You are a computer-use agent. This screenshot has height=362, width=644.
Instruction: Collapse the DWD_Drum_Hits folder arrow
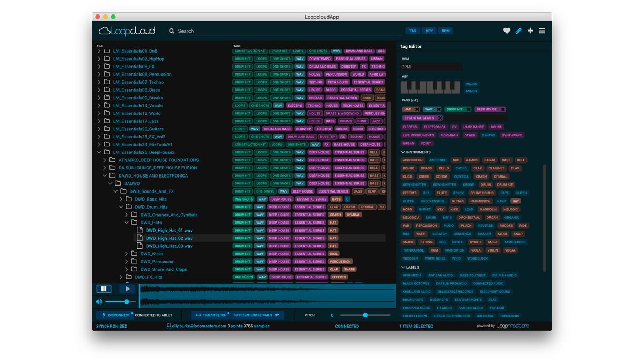tap(121, 207)
